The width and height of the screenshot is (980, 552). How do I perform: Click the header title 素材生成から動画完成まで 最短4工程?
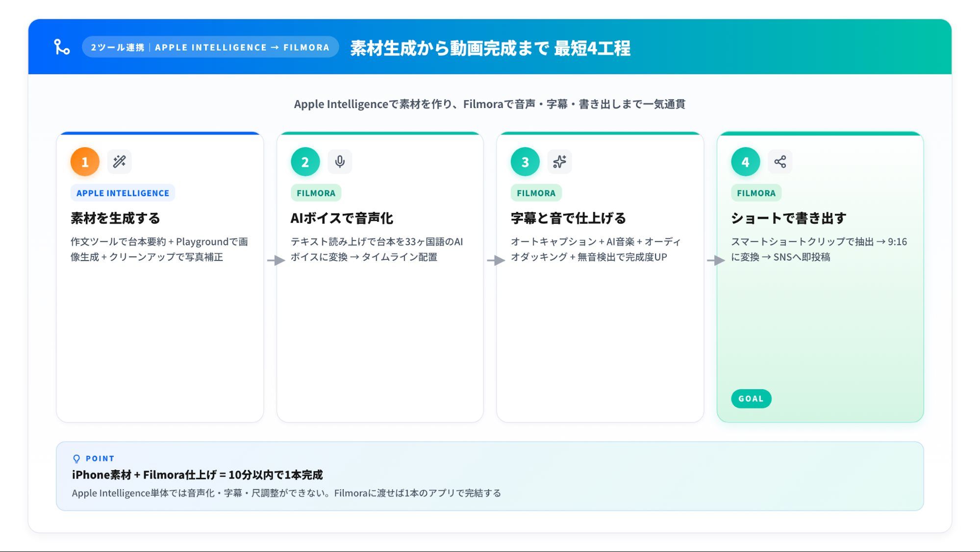click(x=490, y=48)
